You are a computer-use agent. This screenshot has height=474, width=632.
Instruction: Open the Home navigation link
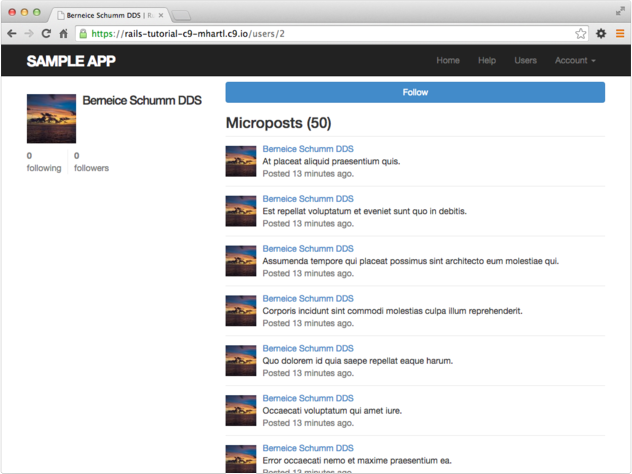tap(448, 61)
